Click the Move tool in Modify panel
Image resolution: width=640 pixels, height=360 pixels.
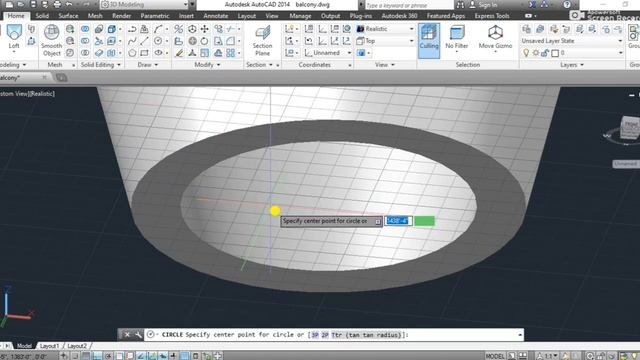pyautogui.click(x=204, y=29)
